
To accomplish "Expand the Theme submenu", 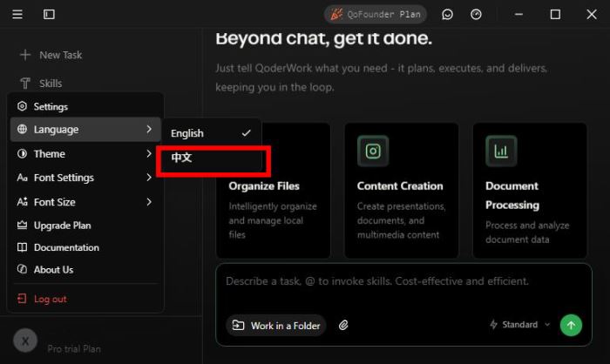I will (x=85, y=154).
